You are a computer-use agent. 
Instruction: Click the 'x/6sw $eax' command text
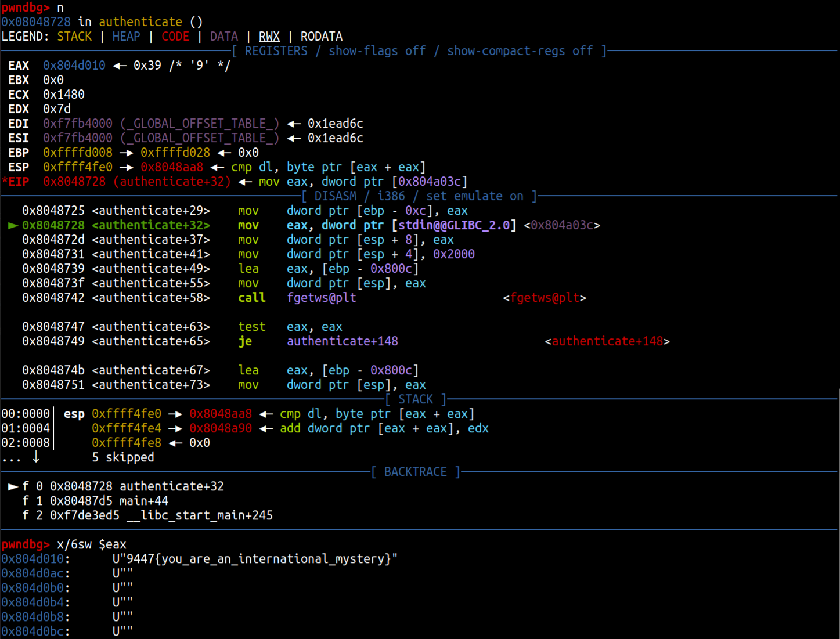91,544
